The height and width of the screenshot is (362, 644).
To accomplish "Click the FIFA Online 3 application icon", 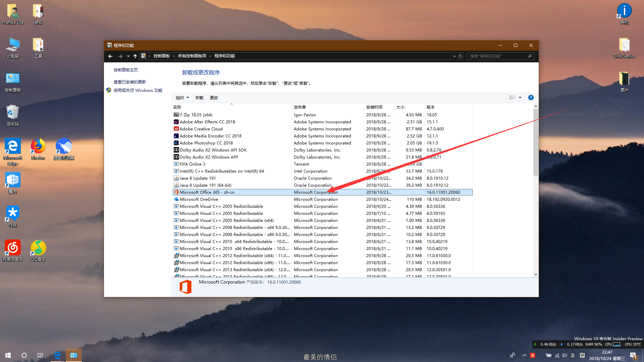I will 175,164.
